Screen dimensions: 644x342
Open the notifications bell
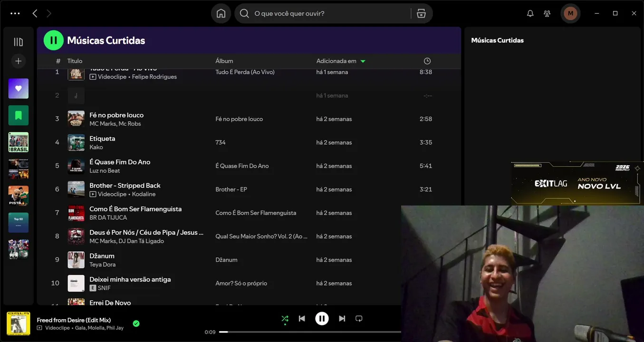530,13
